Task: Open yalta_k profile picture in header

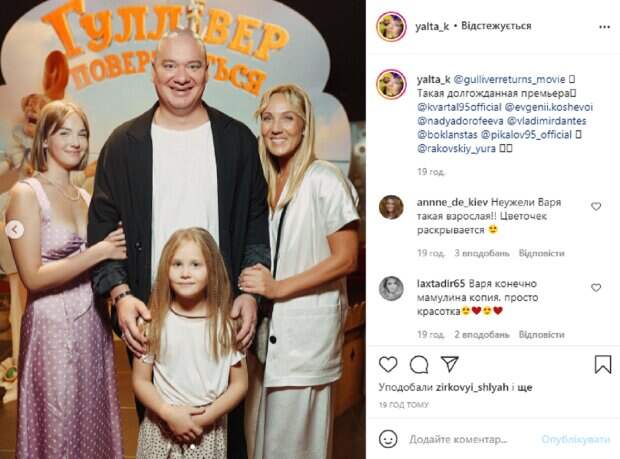Action: (x=391, y=26)
